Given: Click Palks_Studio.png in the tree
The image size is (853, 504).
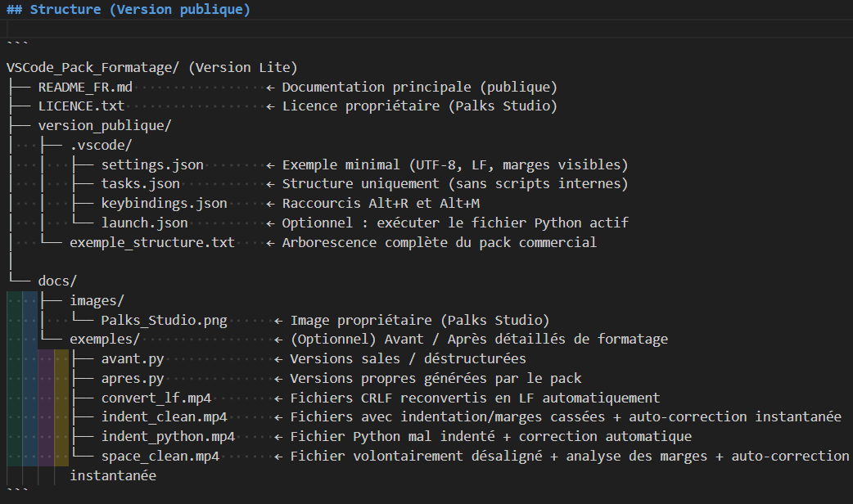Looking at the screenshot, I should [164, 320].
